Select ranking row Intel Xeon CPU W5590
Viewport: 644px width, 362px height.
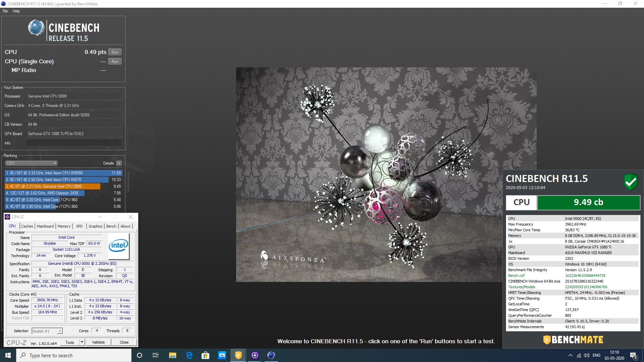pos(63,173)
